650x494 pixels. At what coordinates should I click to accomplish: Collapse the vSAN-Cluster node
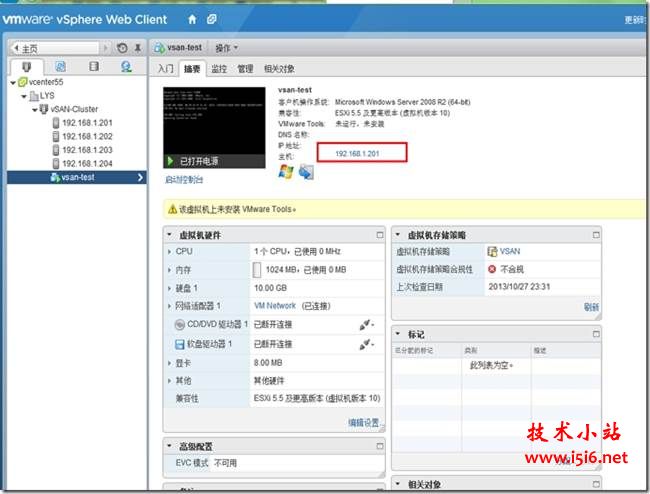click(35, 110)
